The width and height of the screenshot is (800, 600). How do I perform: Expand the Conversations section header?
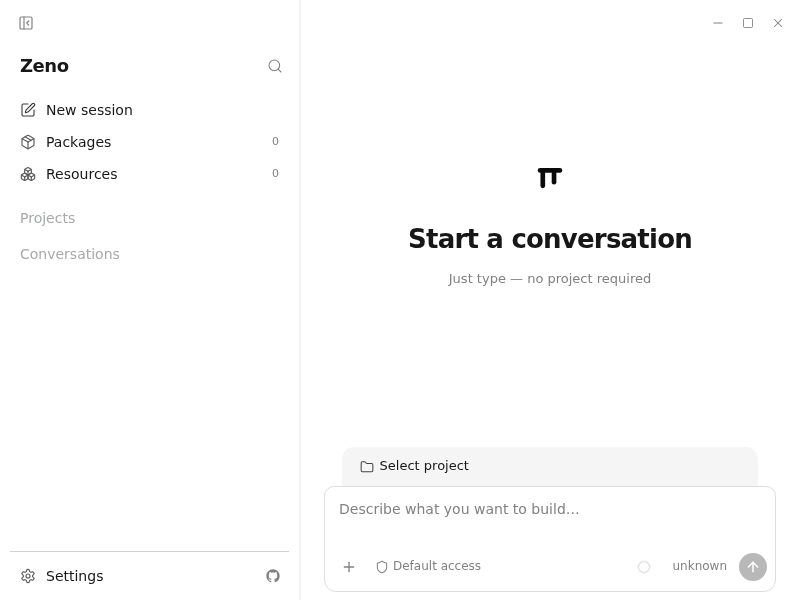(x=70, y=254)
